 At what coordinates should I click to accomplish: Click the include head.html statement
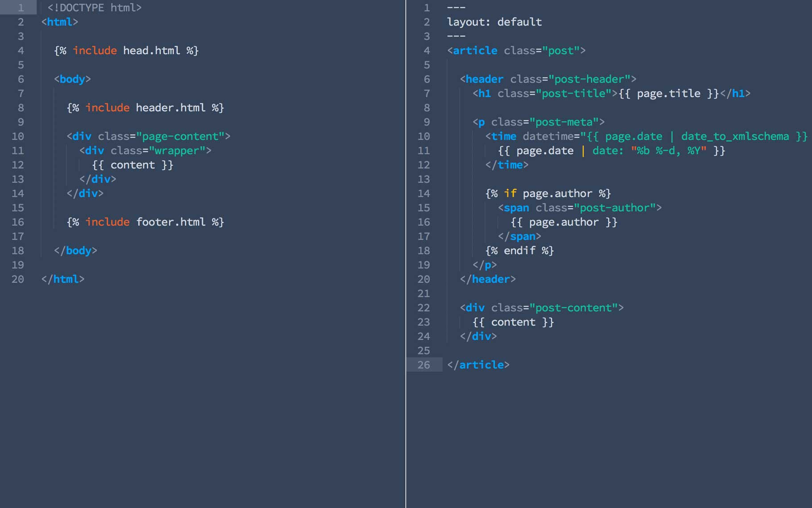pos(126,50)
